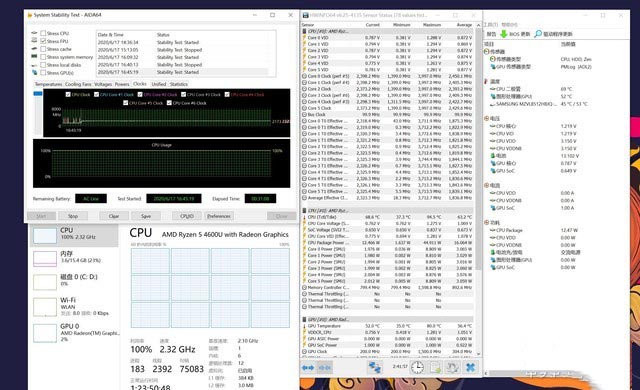Open HWiNFO sensor settings gear icon
The width and height of the screenshot is (640, 390).
click(452, 368)
